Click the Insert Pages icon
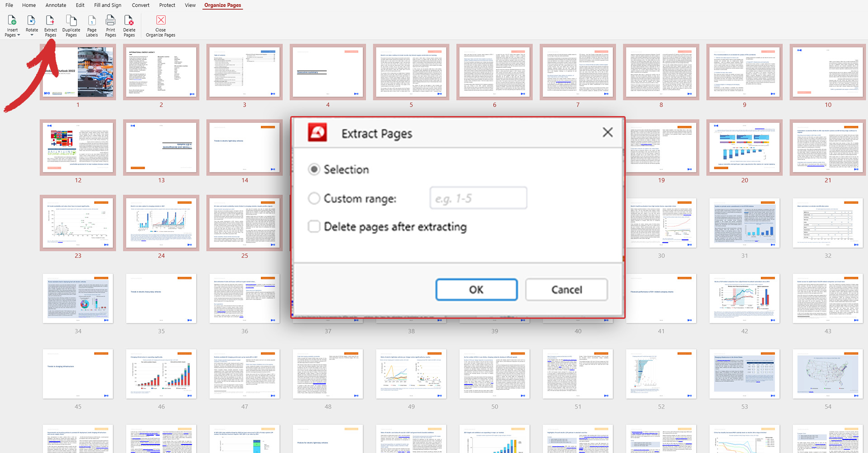Viewport: 868px width, 453px height. [12, 21]
